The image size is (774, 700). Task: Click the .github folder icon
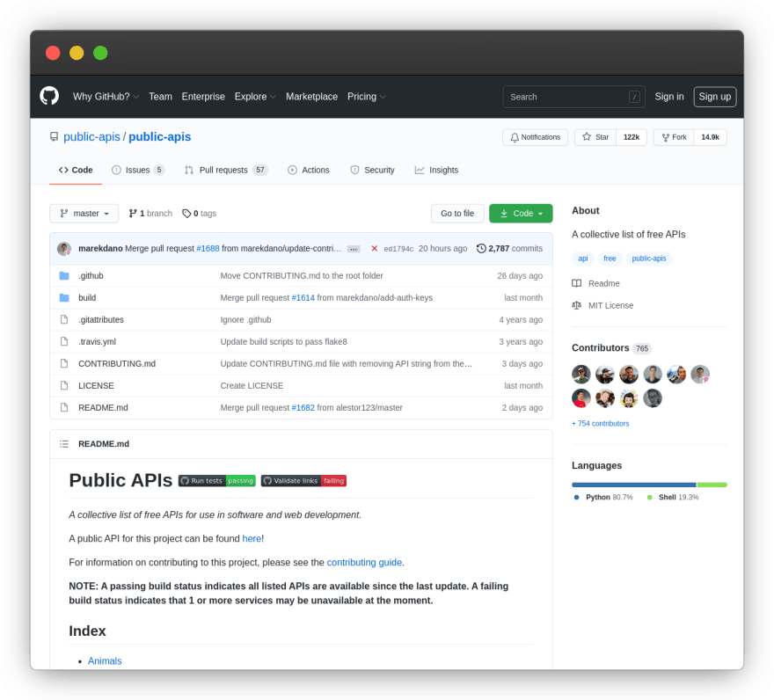[x=64, y=275]
